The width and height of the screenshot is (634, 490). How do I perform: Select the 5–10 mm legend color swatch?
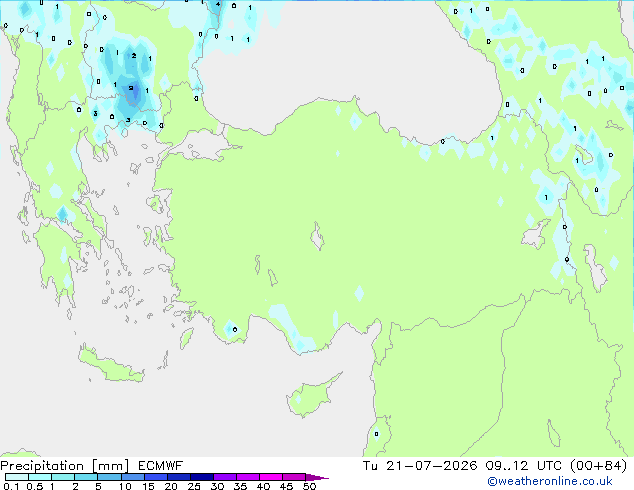click(x=109, y=477)
